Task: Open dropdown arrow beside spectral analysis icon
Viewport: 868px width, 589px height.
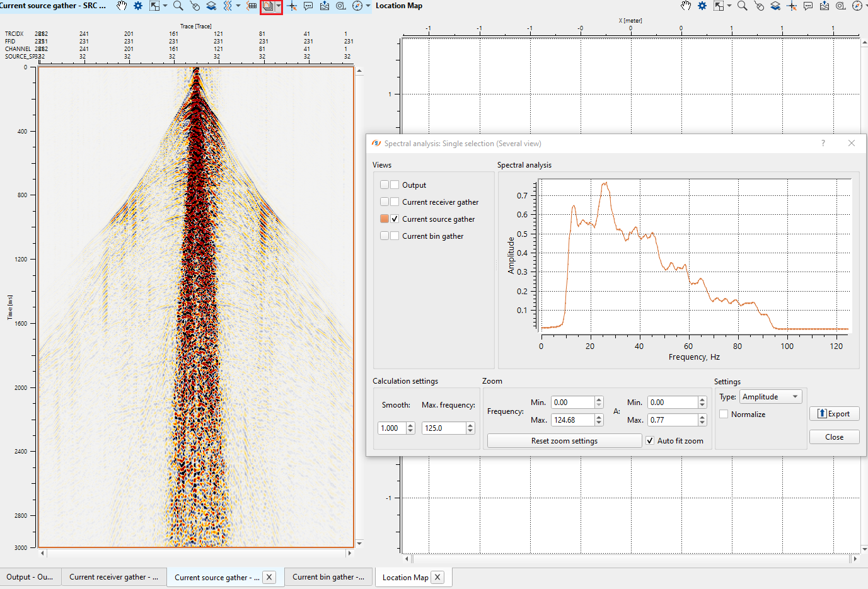Action: click(x=279, y=6)
